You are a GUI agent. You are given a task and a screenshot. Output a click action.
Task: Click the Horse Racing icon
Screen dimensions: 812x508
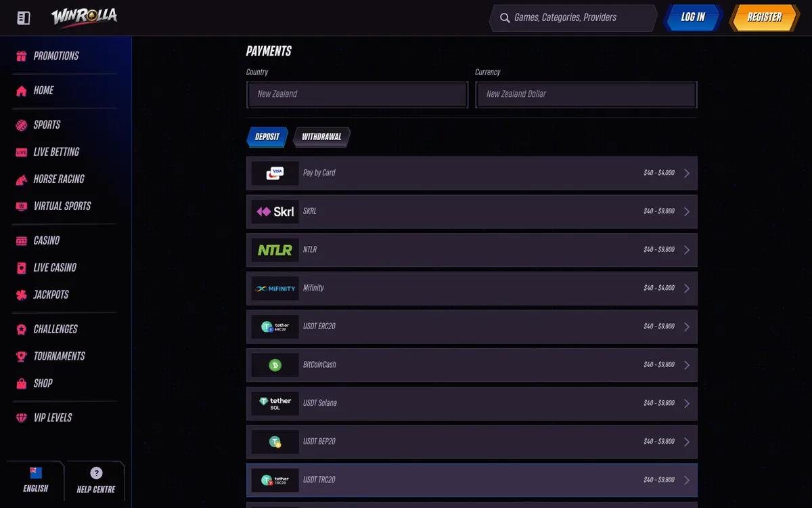pyautogui.click(x=22, y=179)
